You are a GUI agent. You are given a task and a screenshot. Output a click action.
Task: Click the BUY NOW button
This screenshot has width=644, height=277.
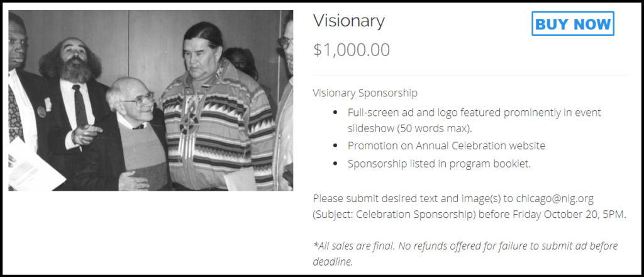[572, 23]
